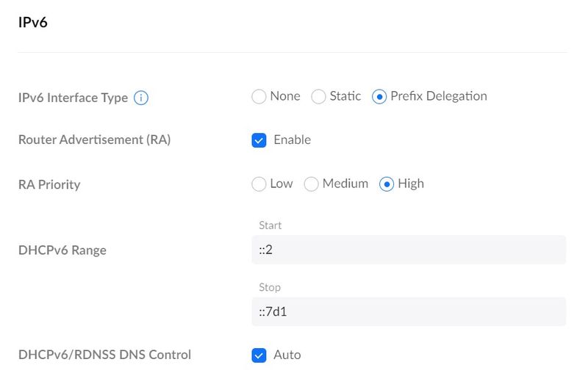Uncheck the DHCPv6/RDNSS DNS Control checkbox
This screenshot has height=387, width=588.
click(x=259, y=355)
